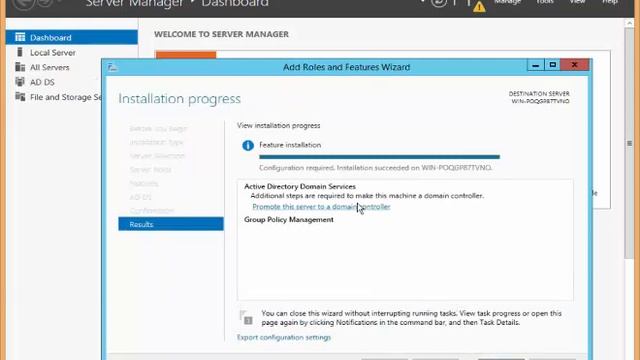Image resolution: width=640 pixels, height=360 pixels.
Task: Click the DESTINATION SERVER label
Action: (539, 94)
